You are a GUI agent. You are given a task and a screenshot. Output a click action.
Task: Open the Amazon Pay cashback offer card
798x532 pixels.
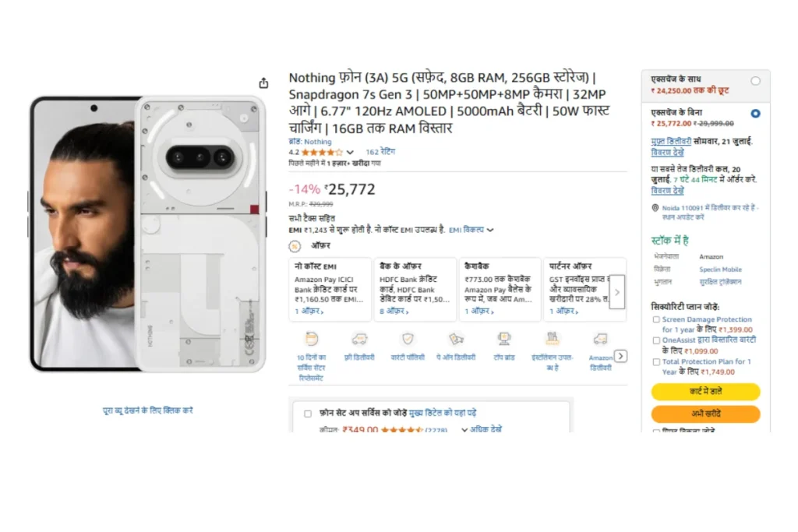pos(500,290)
